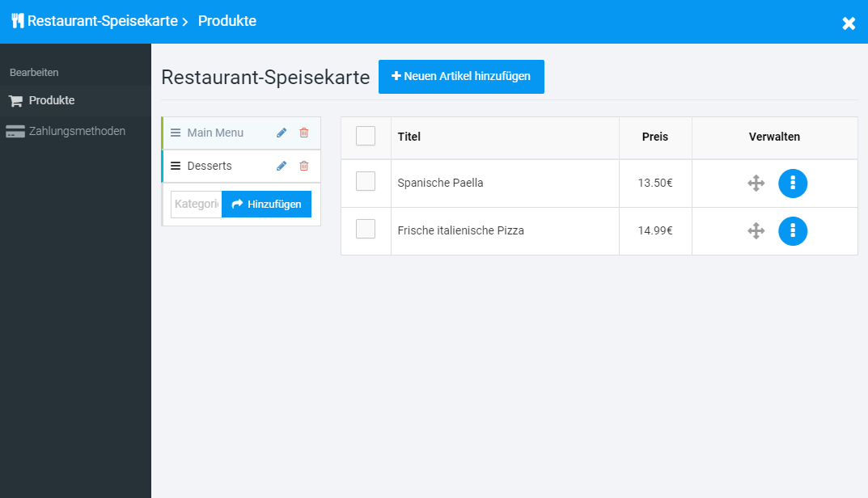Click the move handle for Frische italienische Pizza
868x498 pixels.
point(756,231)
